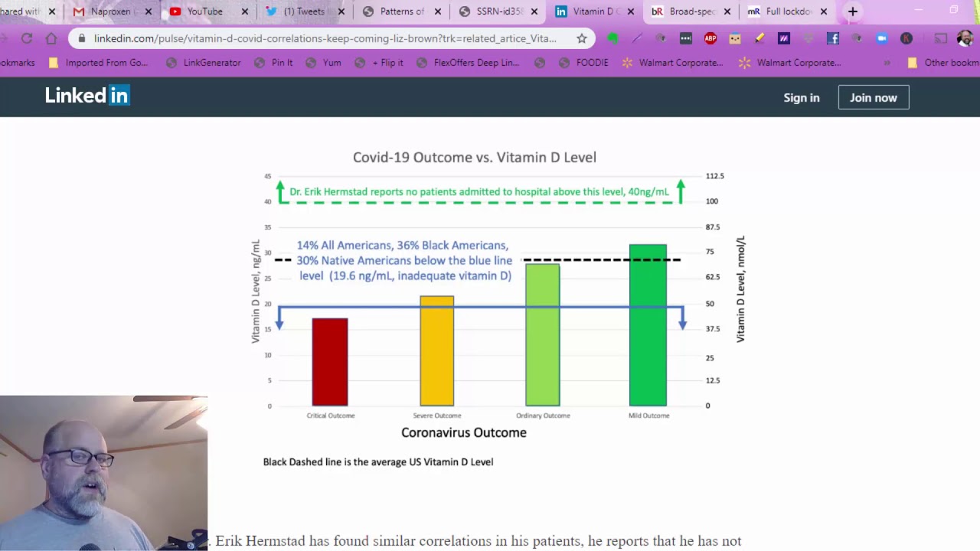Click the cast media icon
980x551 pixels.
[x=940, y=38]
